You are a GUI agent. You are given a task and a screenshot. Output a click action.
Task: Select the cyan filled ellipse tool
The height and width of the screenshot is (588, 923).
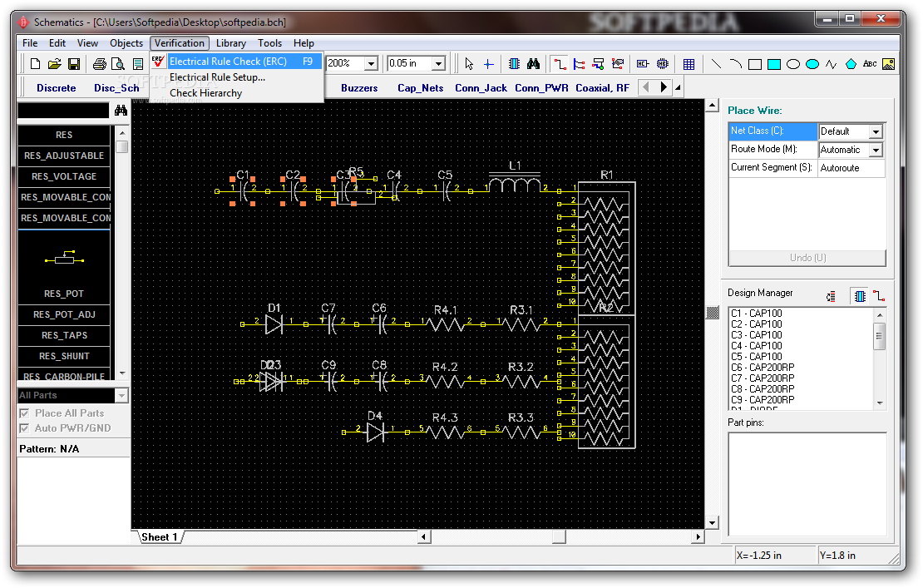812,63
